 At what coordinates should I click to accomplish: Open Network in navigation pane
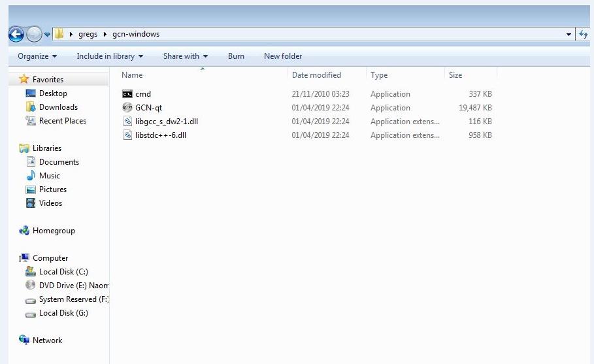[47, 340]
